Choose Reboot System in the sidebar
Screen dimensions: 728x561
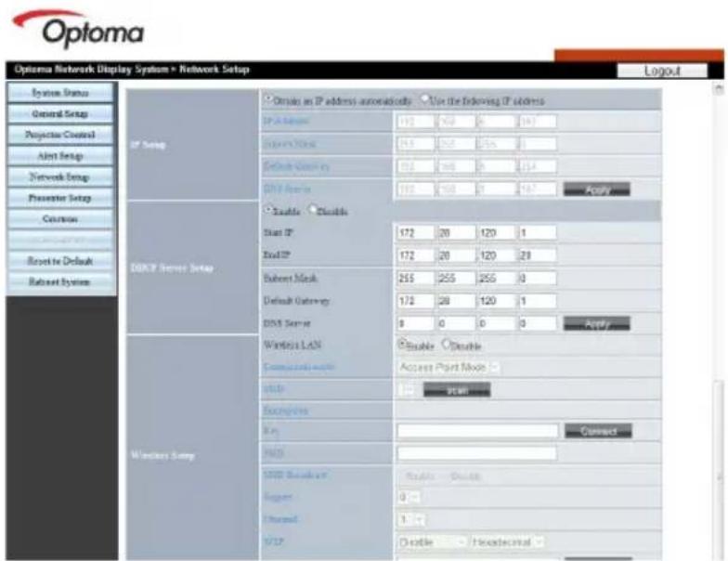[x=60, y=282]
